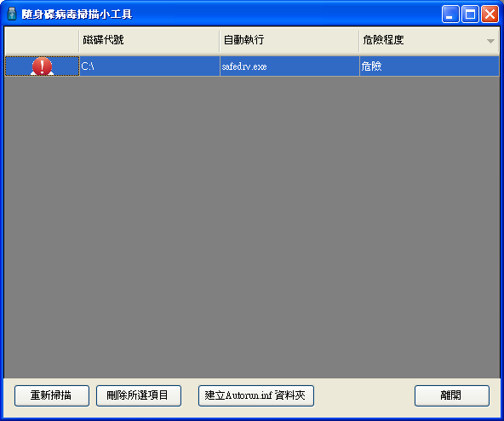The image size is (504, 421).
Task: Sort by the 磁碟代號 column header
Action: click(150, 40)
